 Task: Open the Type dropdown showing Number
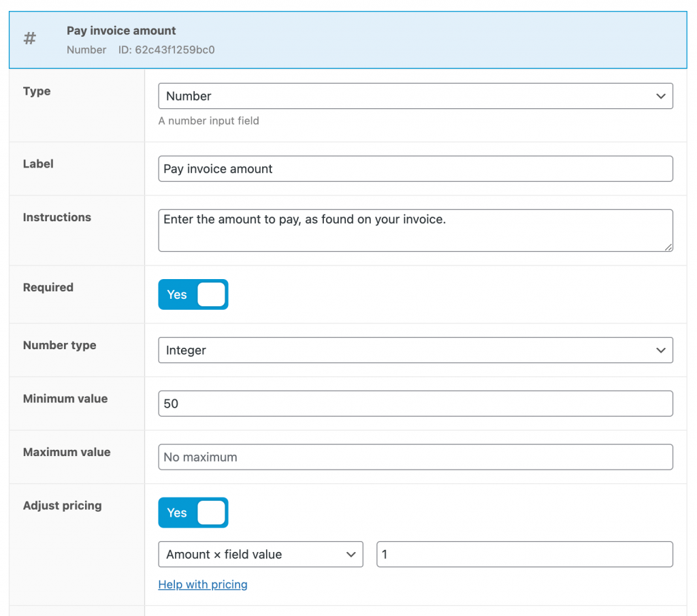point(415,96)
